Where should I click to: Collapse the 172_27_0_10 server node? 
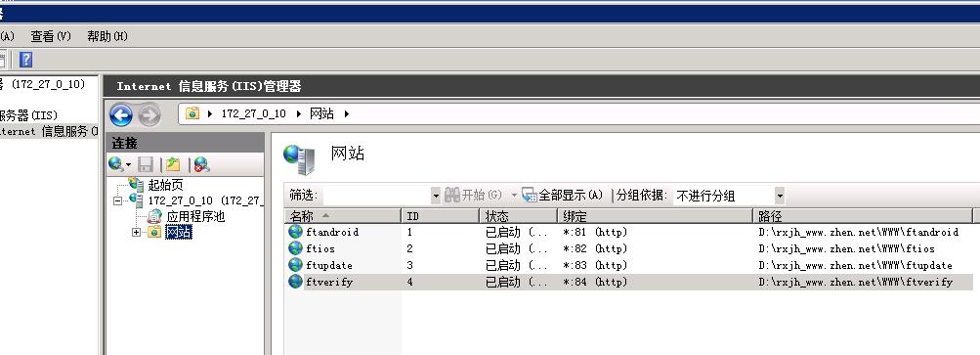point(117,201)
